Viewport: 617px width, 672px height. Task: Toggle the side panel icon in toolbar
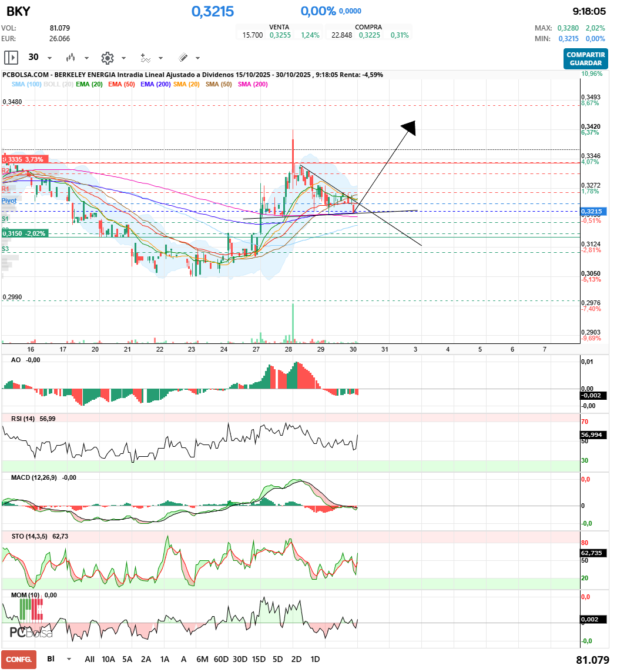tap(11, 58)
